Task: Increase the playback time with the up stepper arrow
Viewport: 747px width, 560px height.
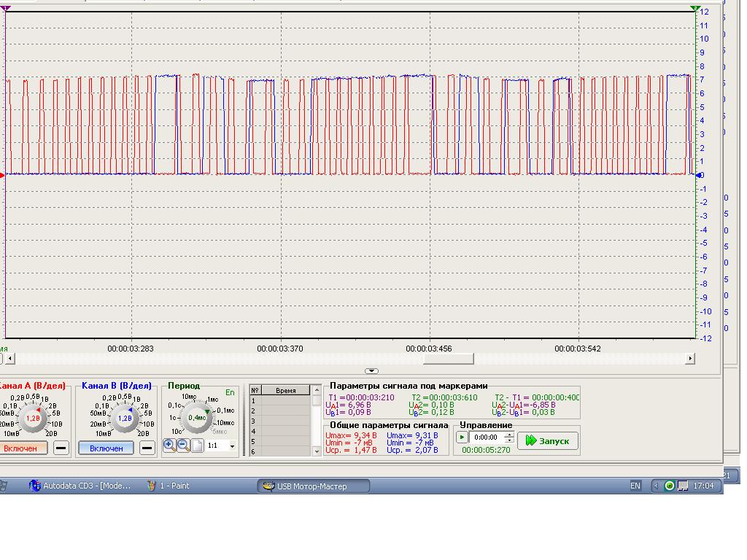Action: coord(509,435)
